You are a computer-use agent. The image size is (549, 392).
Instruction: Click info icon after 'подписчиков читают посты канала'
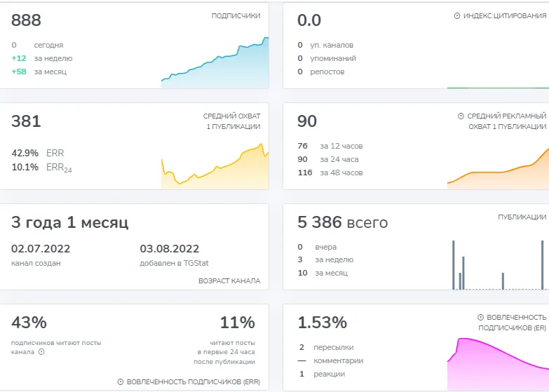(41, 352)
